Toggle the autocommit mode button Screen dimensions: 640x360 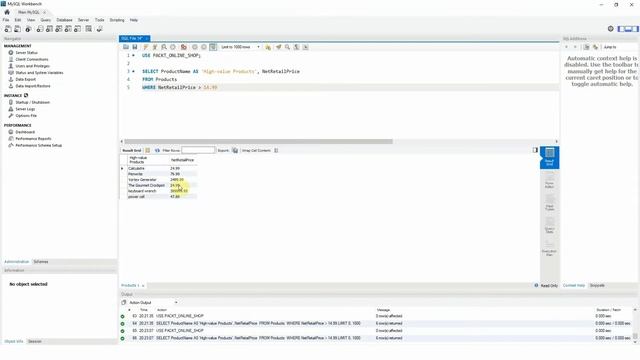(213, 47)
